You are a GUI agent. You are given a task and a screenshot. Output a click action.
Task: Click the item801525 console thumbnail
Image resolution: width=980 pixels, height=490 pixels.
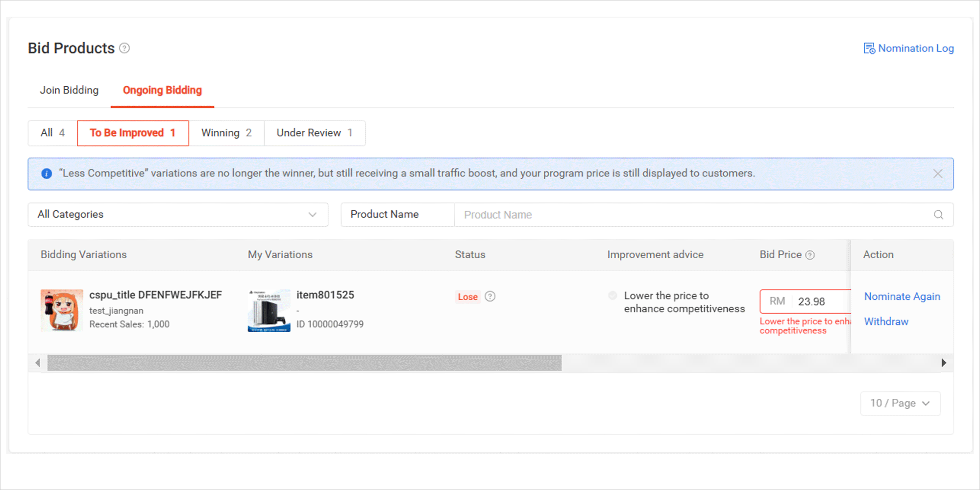[269, 310]
